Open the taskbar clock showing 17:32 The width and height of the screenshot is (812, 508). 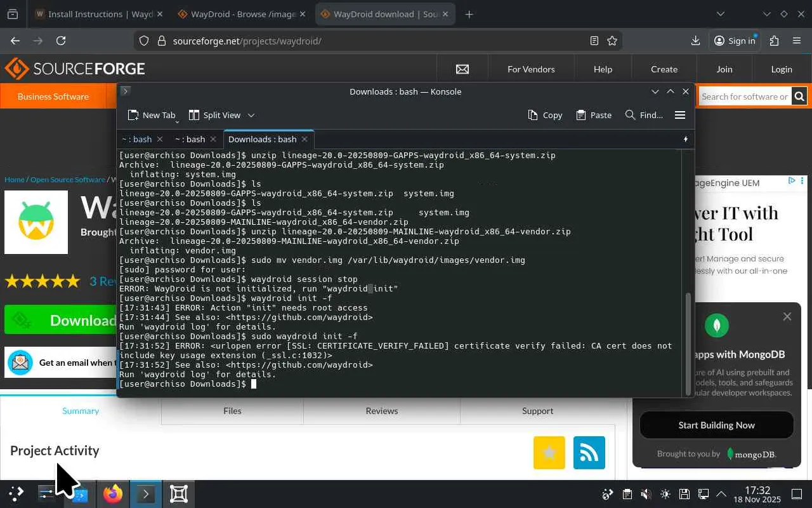[x=757, y=494]
